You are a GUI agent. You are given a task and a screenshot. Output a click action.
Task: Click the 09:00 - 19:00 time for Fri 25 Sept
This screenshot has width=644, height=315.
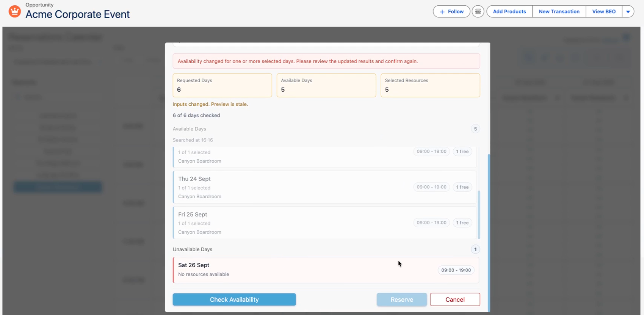(x=431, y=223)
